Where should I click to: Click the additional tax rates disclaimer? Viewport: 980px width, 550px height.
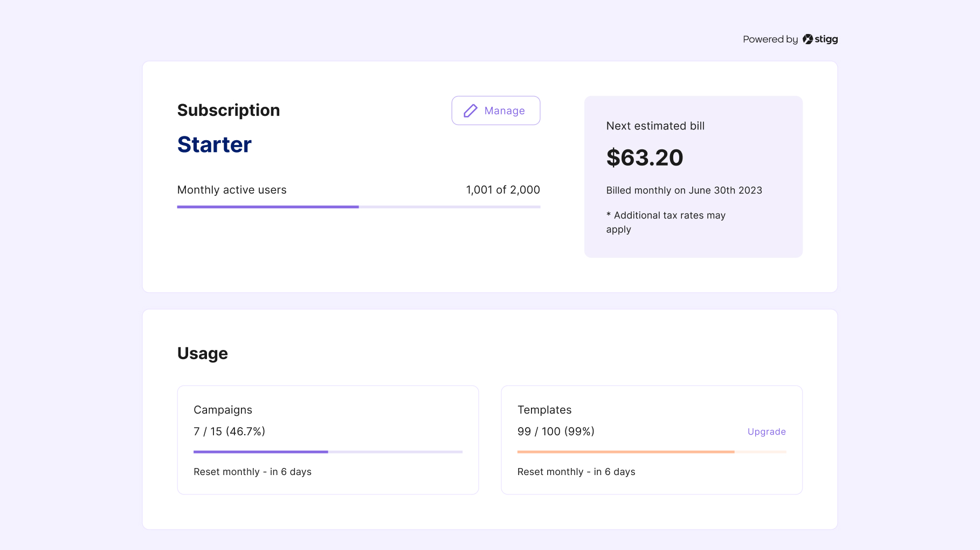[x=666, y=222]
